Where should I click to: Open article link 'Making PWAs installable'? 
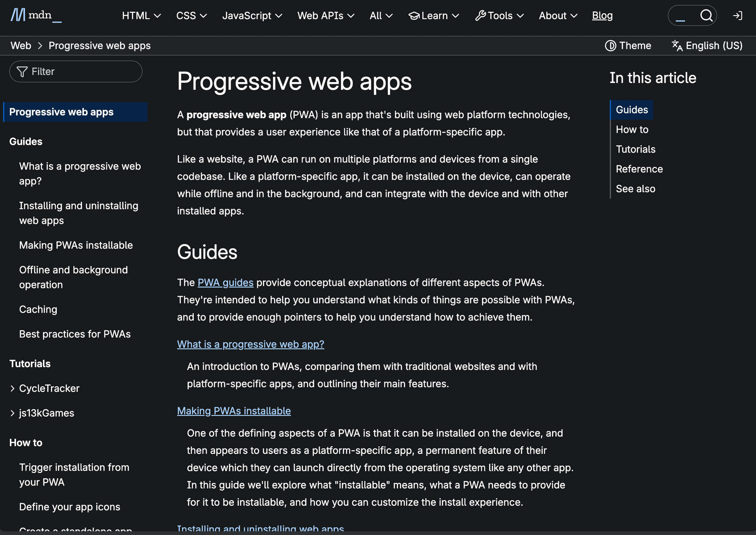click(x=234, y=411)
